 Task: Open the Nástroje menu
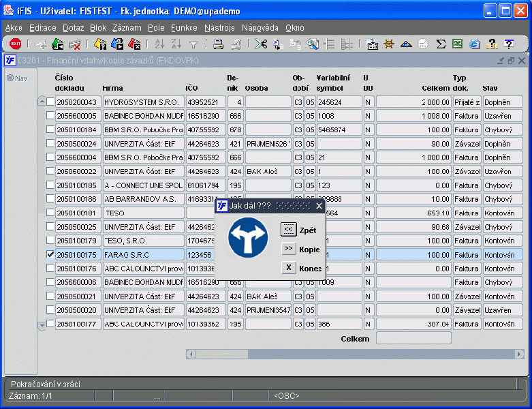pyautogui.click(x=219, y=28)
